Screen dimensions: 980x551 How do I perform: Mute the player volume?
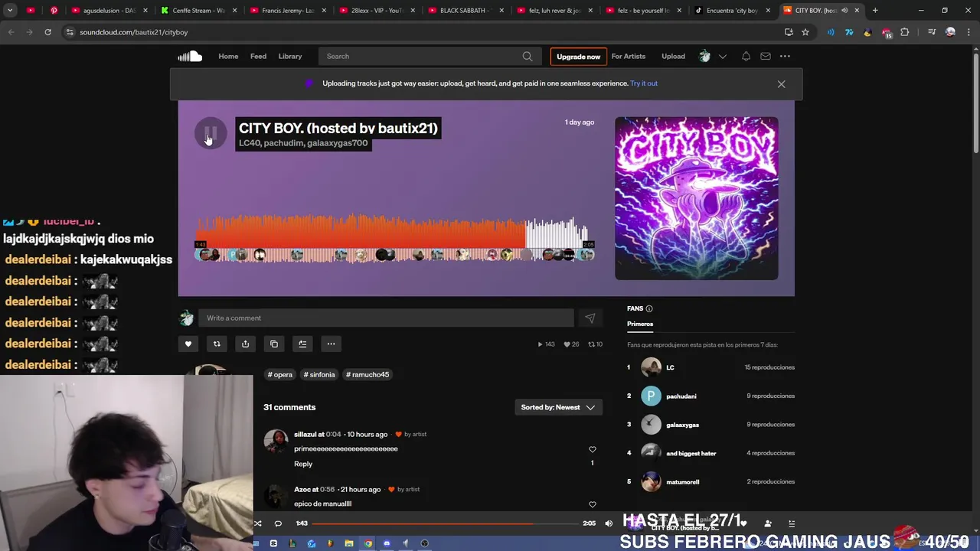609,523
